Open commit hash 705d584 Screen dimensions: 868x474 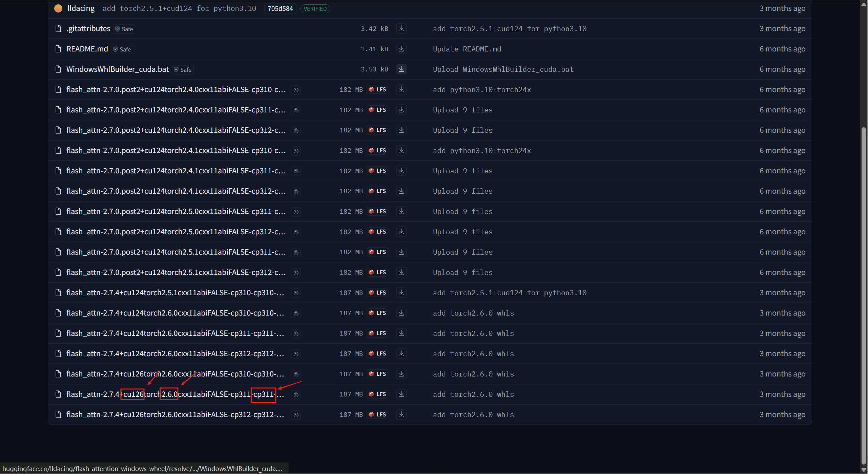(x=280, y=8)
